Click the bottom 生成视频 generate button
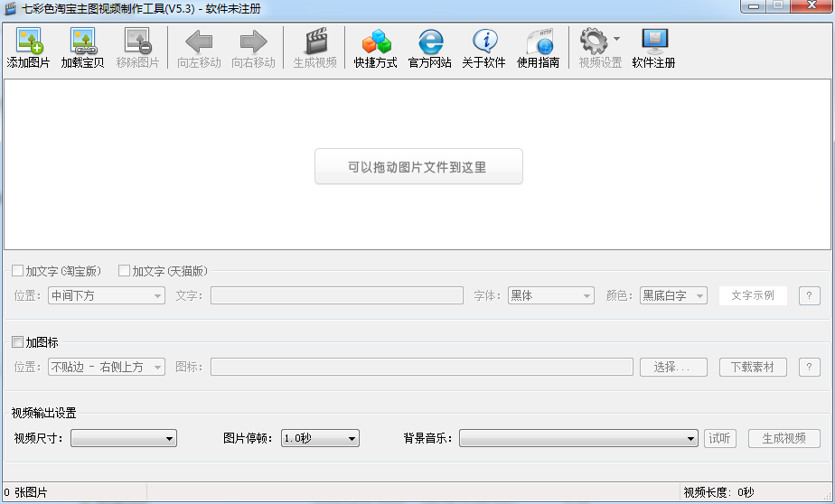This screenshot has width=835, height=504. pyautogui.click(x=783, y=439)
